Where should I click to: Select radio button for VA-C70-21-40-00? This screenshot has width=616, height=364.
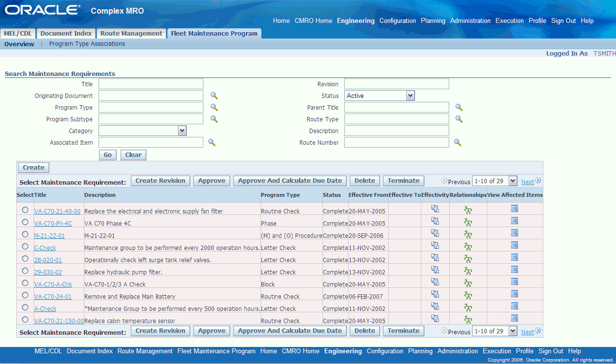click(x=25, y=210)
